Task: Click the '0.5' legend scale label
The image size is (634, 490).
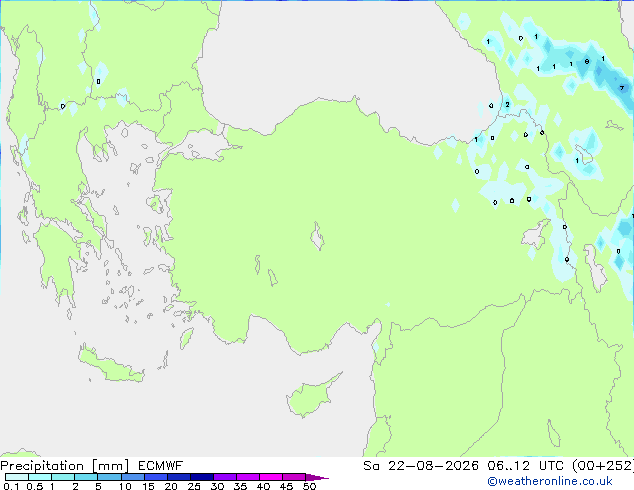Action: click(34, 486)
